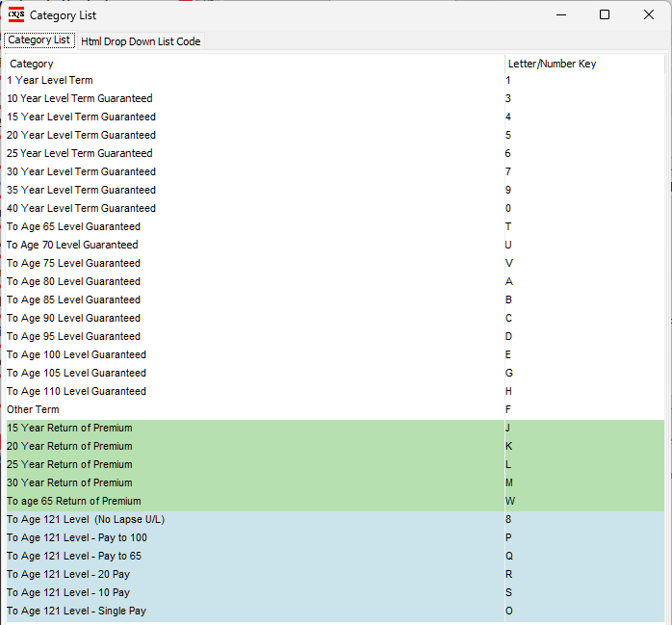Select To Age 100 Level Guaranteed entry
672x625 pixels.
(76, 354)
